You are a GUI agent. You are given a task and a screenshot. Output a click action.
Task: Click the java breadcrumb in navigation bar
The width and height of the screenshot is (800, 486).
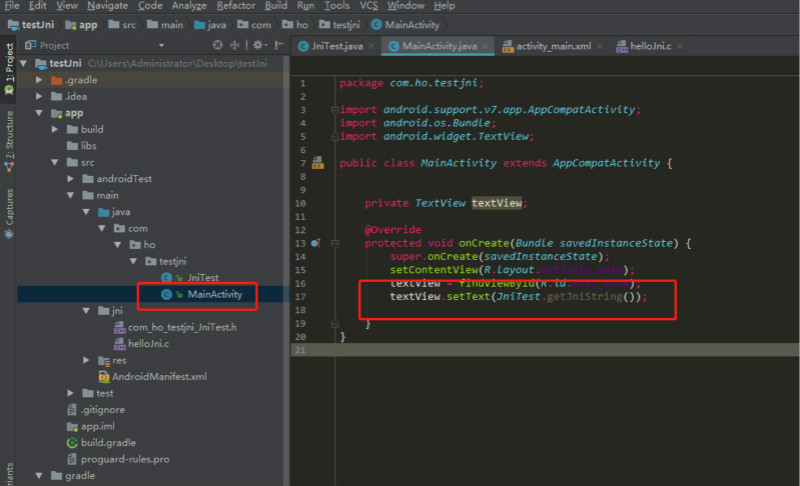click(210, 24)
